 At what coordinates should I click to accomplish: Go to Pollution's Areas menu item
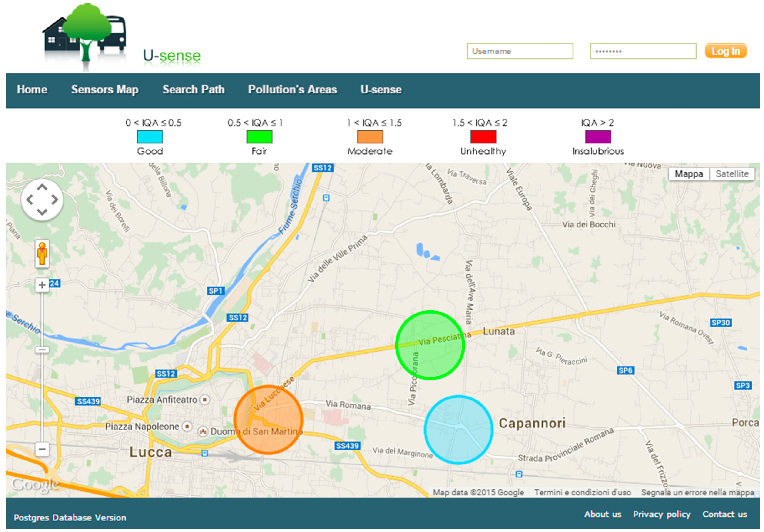(293, 90)
